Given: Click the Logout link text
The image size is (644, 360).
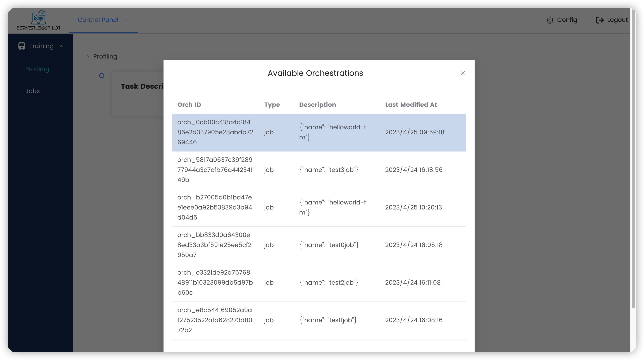Looking at the screenshot, I should pyautogui.click(x=617, y=20).
